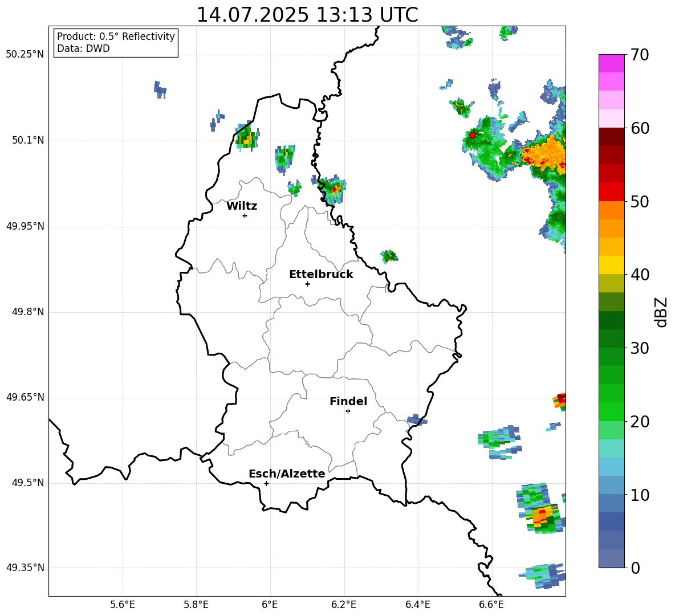Click the colorbar 50 tick label
Image resolution: width=675 pixels, height=616 pixels.
(640, 201)
